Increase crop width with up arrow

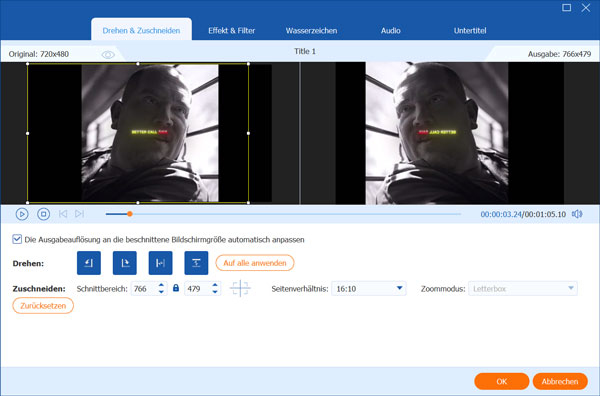tap(161, 285)
